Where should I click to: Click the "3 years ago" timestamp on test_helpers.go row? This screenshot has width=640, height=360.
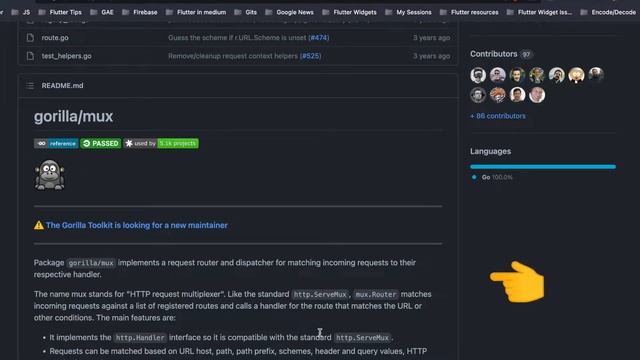pyautogui.click(x=431, y=56)
